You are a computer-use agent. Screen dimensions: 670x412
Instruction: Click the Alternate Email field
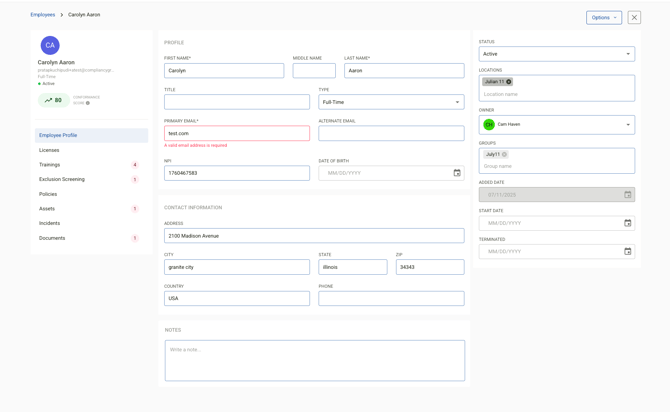coord(391,133)
